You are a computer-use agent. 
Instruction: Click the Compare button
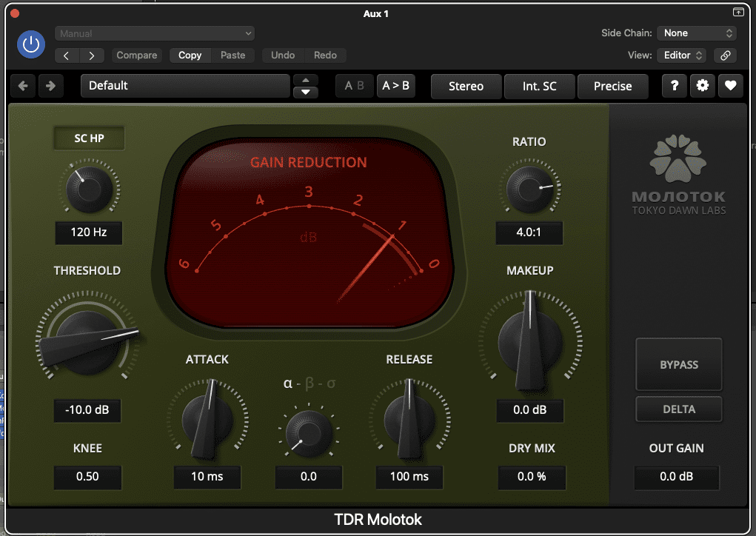click(137, 56)
